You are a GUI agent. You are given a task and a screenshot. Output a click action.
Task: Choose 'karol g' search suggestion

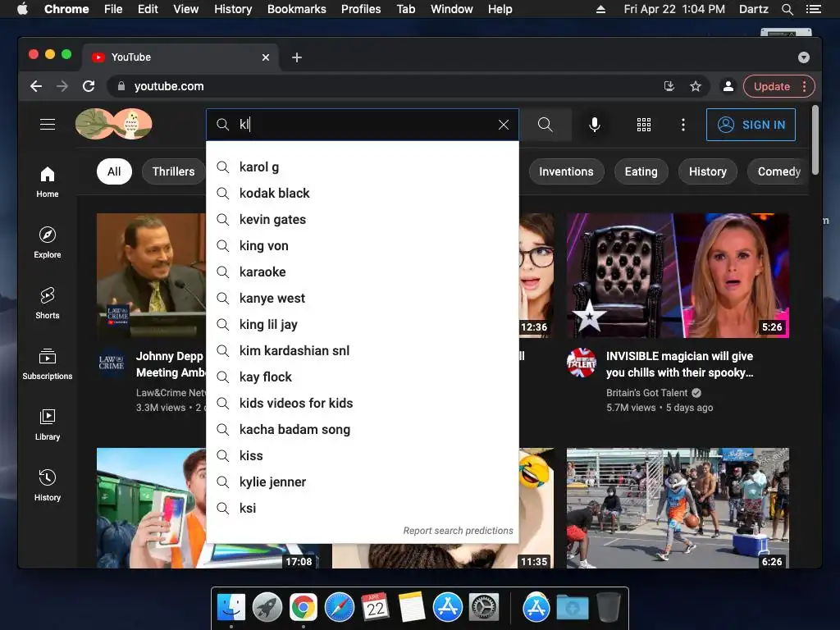pos(362,167)
